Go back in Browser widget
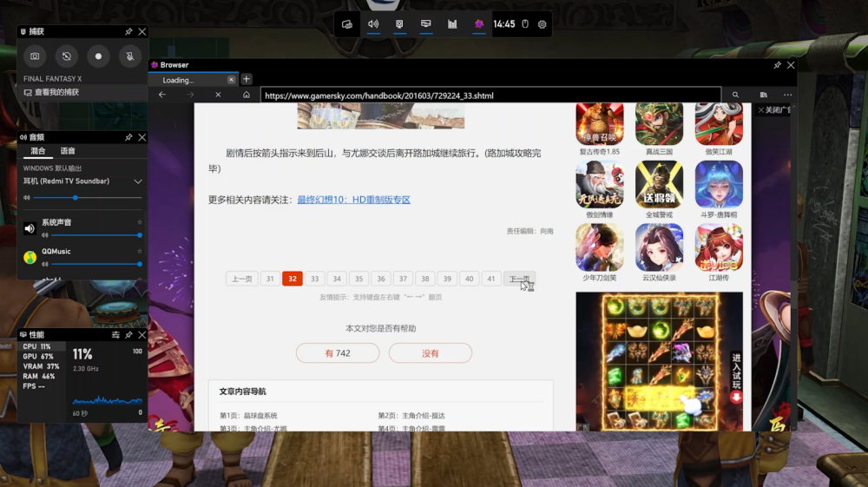This screenshot has height=487, width=868. click(162, 95)
